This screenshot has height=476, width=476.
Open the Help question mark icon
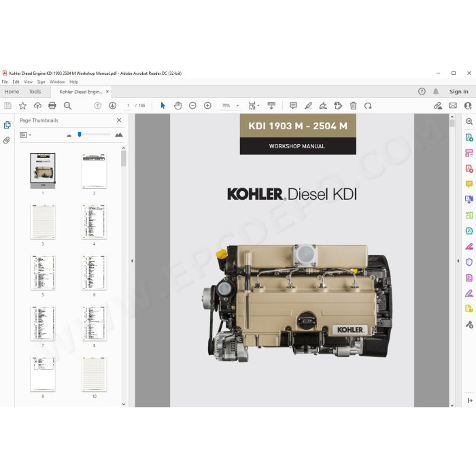pyautogui.click(x=422, y=91)
